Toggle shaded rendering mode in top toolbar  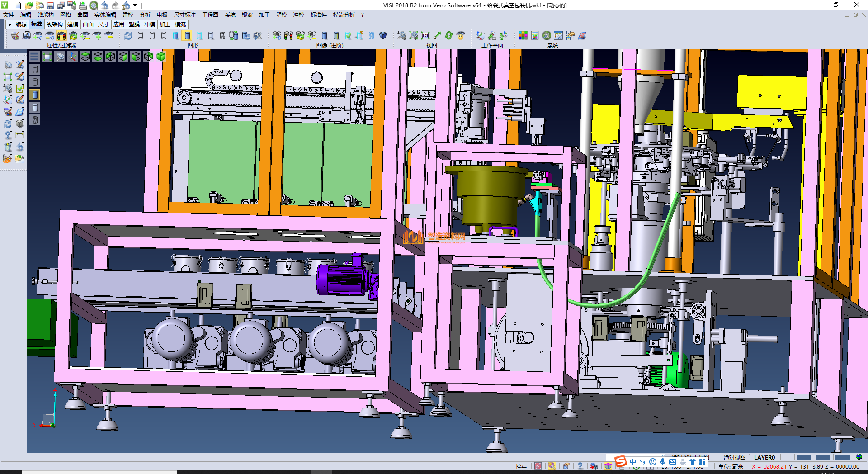(x=187, y=35)
